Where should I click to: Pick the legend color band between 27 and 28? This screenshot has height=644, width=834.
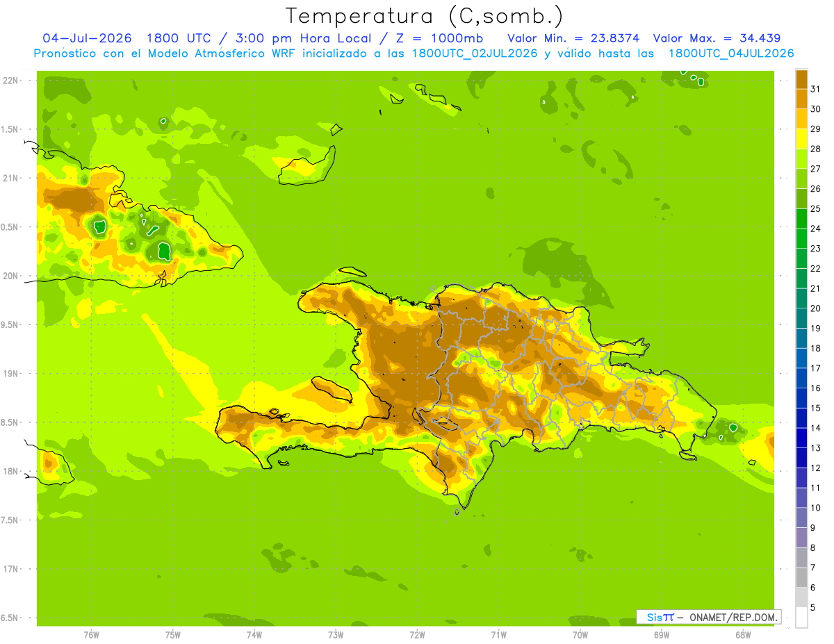(x=801, y=158)
